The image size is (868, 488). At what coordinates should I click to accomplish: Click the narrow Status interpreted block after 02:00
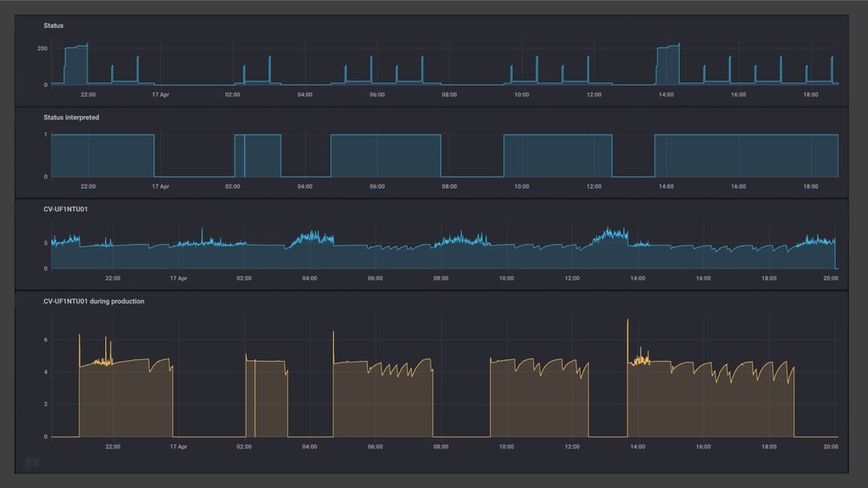pos(239,156)
